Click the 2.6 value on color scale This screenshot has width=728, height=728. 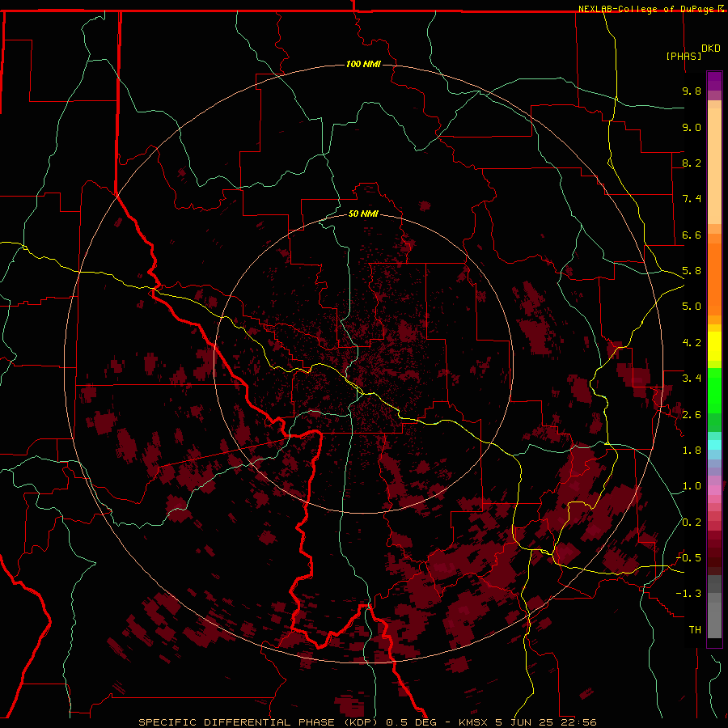point(692,415)
